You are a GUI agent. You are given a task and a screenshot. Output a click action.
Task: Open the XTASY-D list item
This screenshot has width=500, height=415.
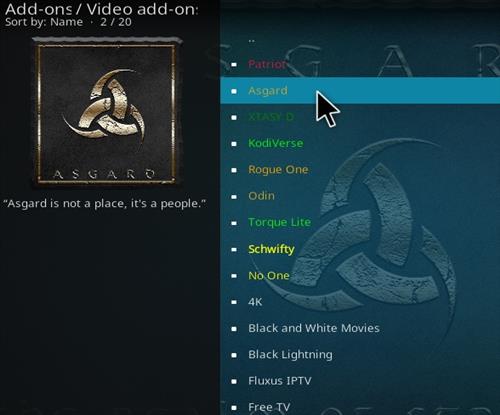tap(360, 117)
